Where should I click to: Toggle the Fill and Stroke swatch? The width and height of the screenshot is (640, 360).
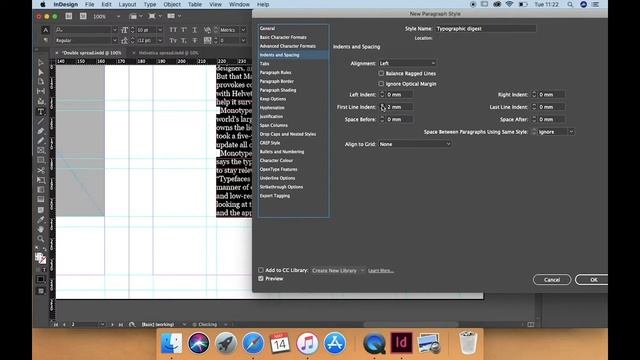point(40,258)
